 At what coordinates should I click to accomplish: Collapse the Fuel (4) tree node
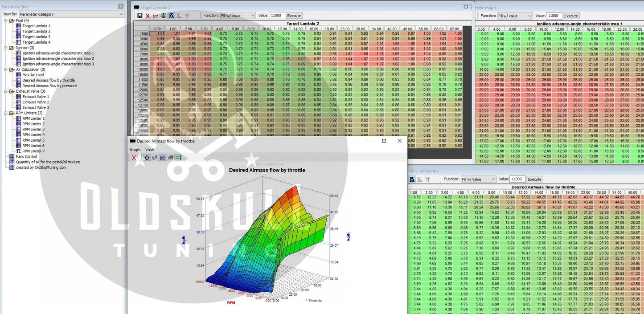[x=6, y=20]
